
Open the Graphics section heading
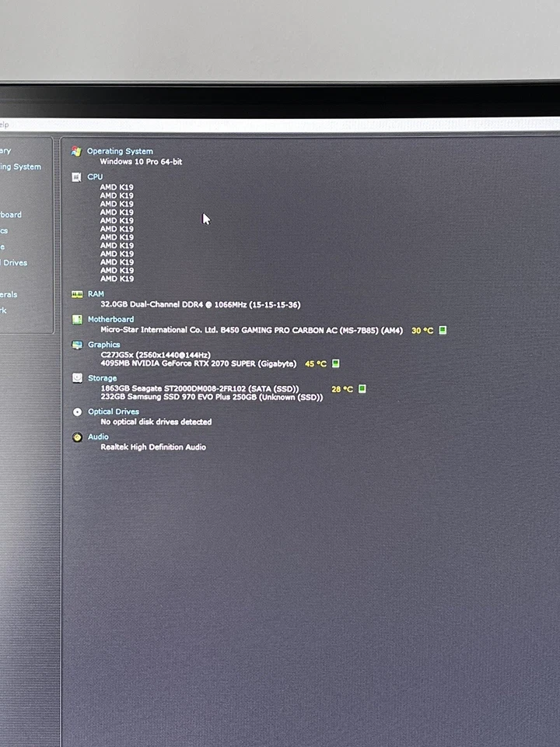103,345
